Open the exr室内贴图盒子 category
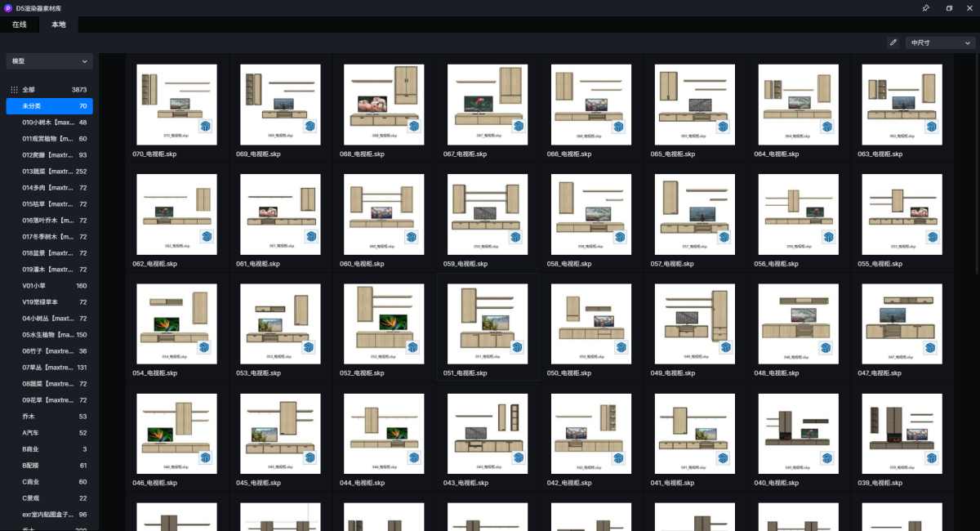 (x=49, y=515)
